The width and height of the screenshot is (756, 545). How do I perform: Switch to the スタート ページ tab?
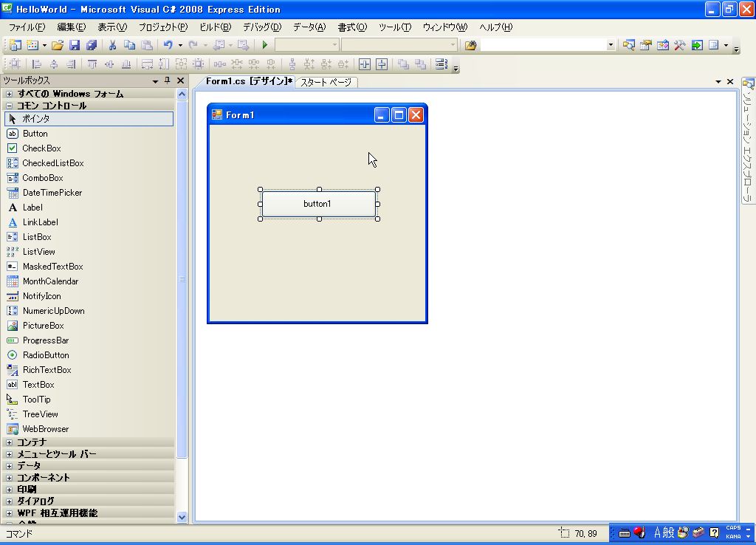326,83
